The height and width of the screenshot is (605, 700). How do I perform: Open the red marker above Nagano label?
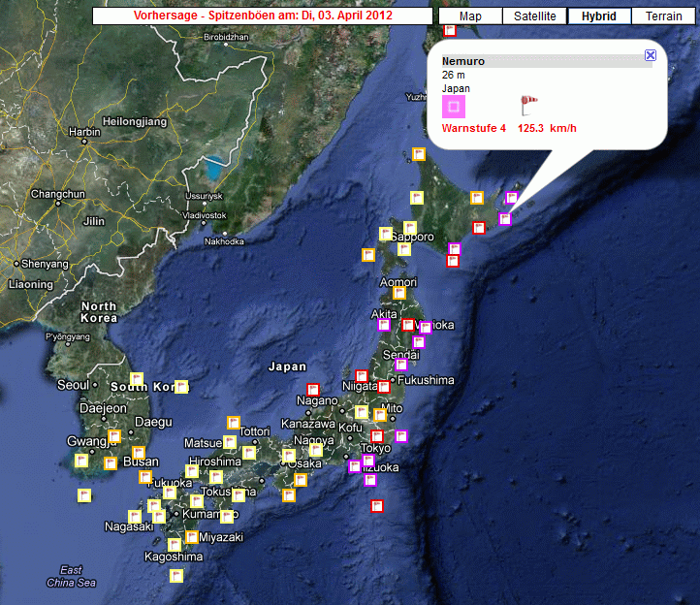pos(313,390)
